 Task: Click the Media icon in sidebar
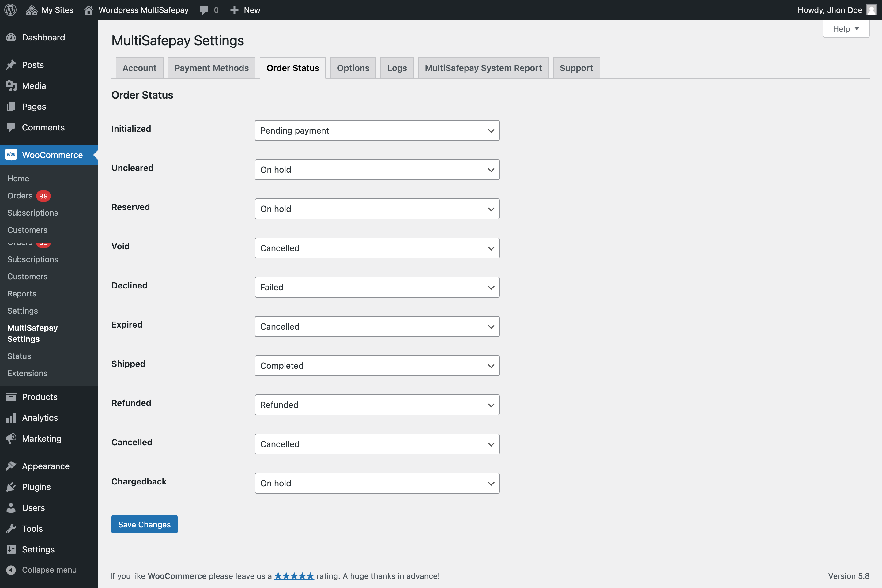(11, 86)
